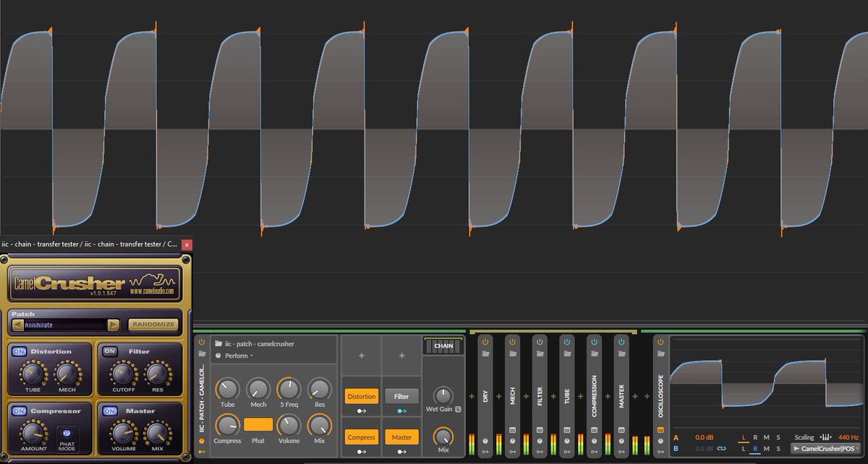Toggle power of iic patch camelcrusher device
Viewport: 868px width, 464px height.
point(202,342)
